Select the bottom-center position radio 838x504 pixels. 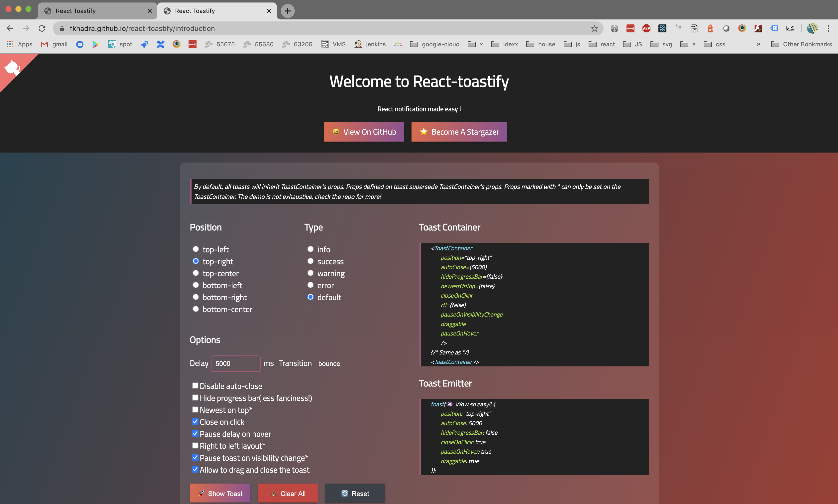[195, 309]
